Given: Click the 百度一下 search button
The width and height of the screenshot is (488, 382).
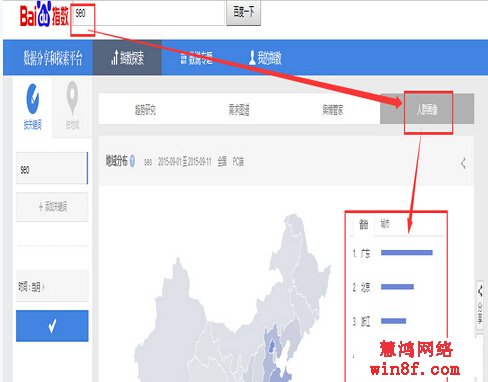Looking at the screenshot, I should coord(243,13).
